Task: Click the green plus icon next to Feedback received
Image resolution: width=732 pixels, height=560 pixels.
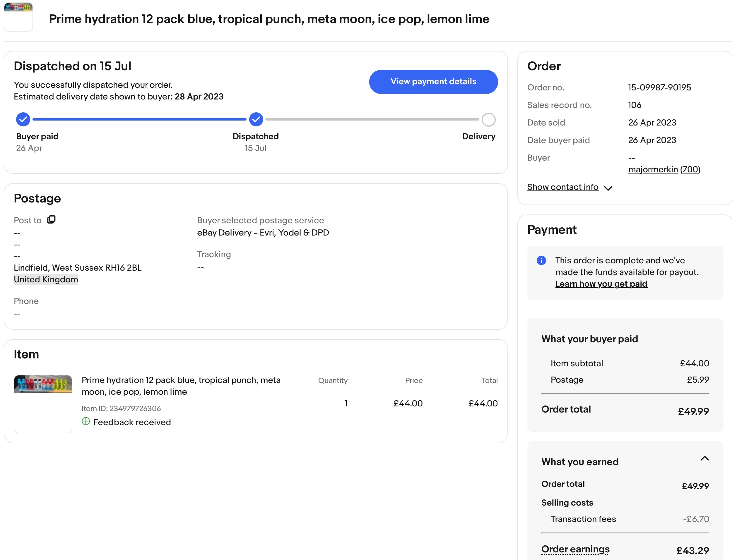Action: [86, 421]
